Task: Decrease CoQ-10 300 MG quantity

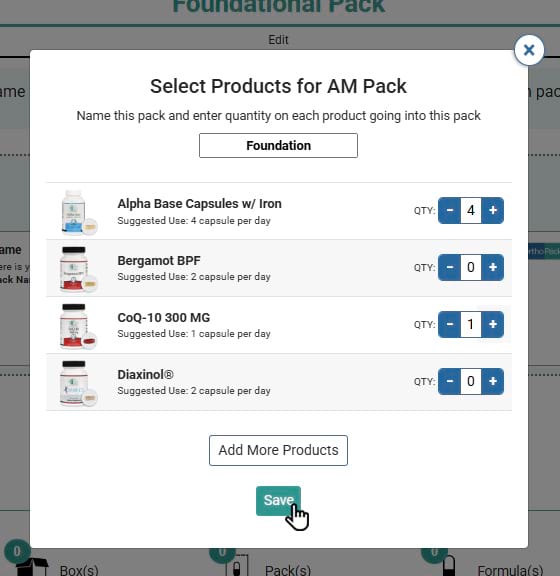Action: 449,324
